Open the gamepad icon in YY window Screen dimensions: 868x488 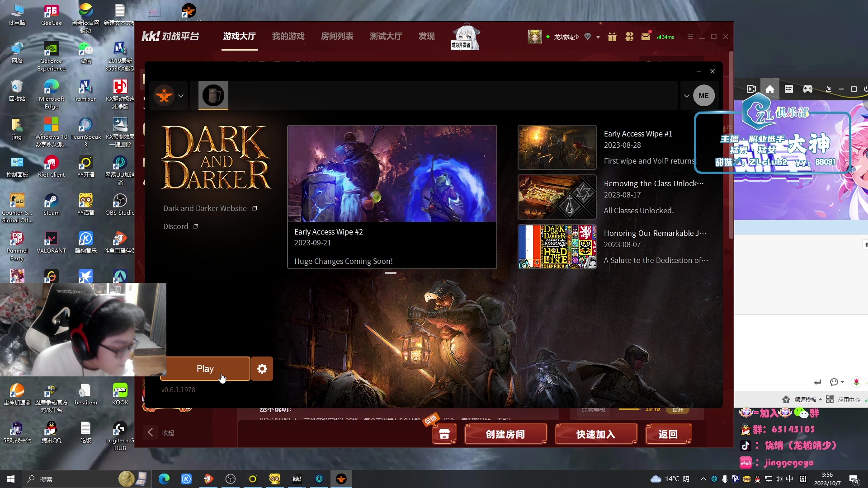click(808, 89)
